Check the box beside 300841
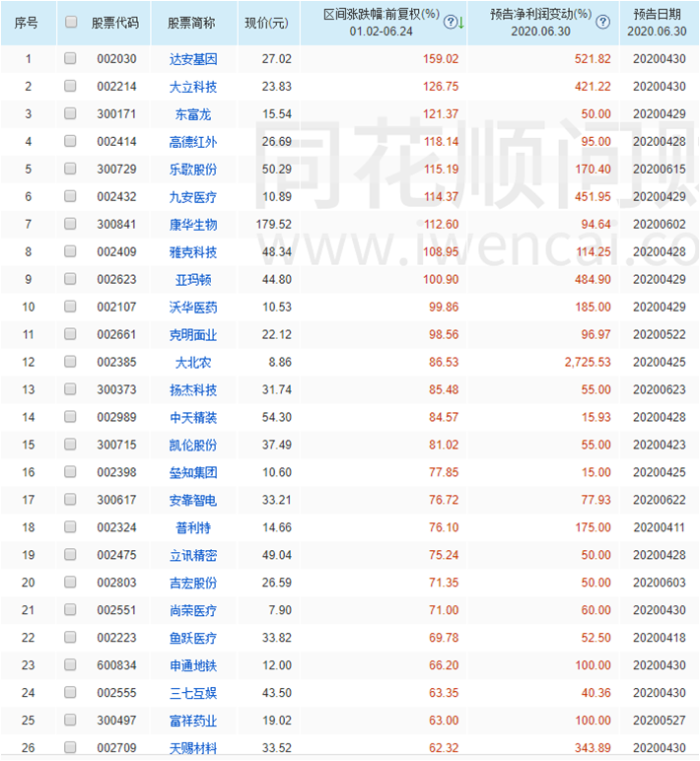Viewport: 700px width, 761px height. pyautogui.click(x=70, y=224)
